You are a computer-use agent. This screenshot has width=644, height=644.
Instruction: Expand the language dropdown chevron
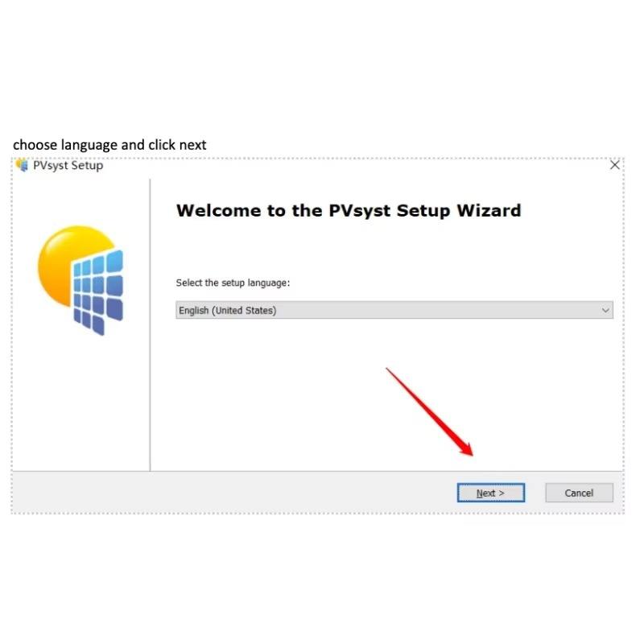(605, 311)
